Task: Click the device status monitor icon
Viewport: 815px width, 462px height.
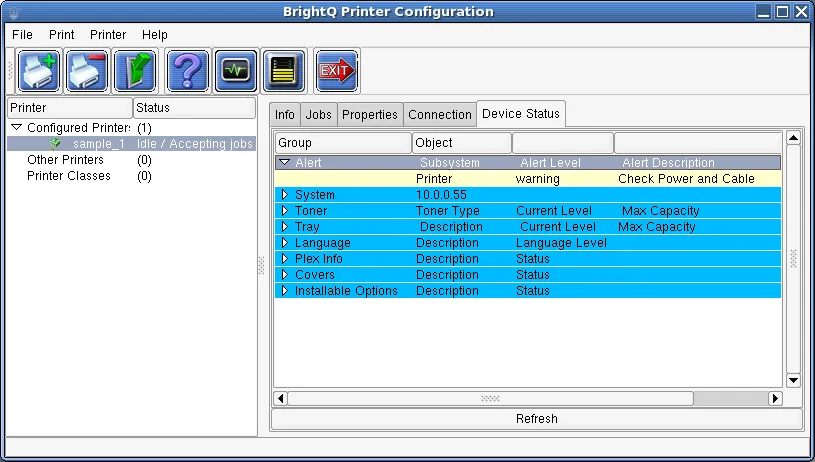Action: [x=235, y=71]
